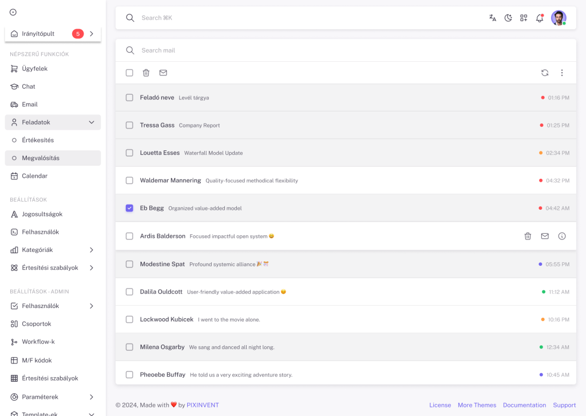
Task: Open the shortcuts grid icon
Action: [523, 18]
